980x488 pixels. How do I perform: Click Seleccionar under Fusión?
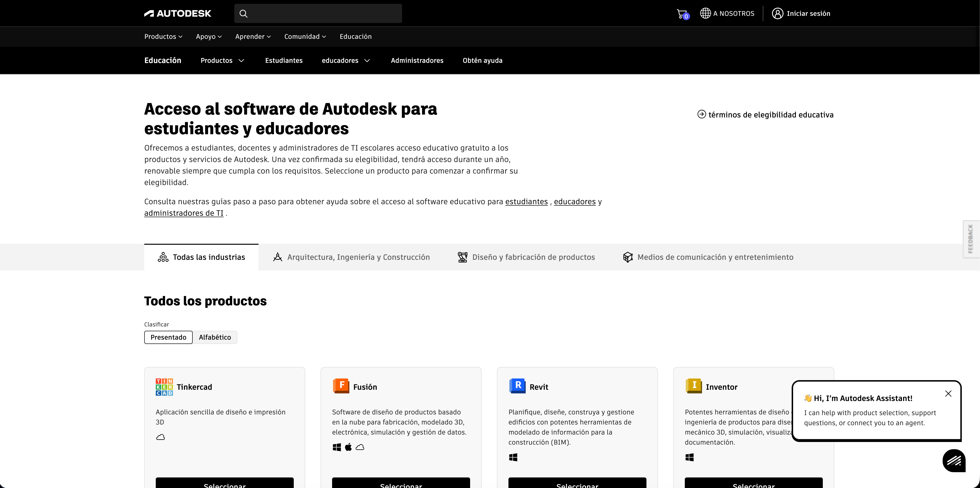coord(401,483)
